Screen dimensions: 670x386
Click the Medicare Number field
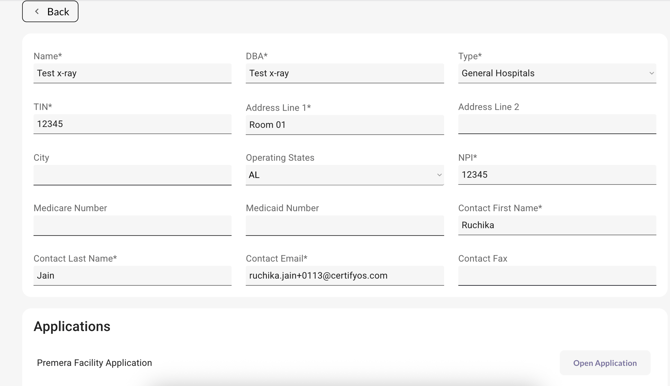point(132,225)
